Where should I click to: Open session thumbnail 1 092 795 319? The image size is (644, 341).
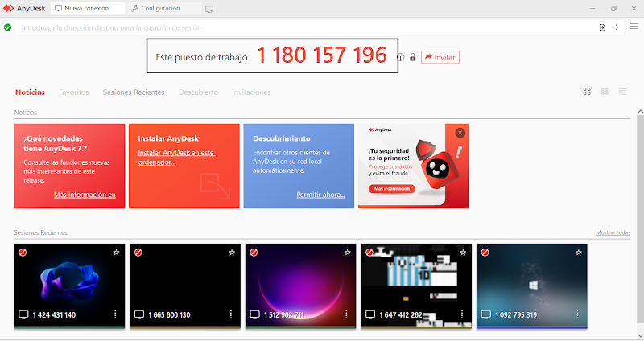[532, 286]
